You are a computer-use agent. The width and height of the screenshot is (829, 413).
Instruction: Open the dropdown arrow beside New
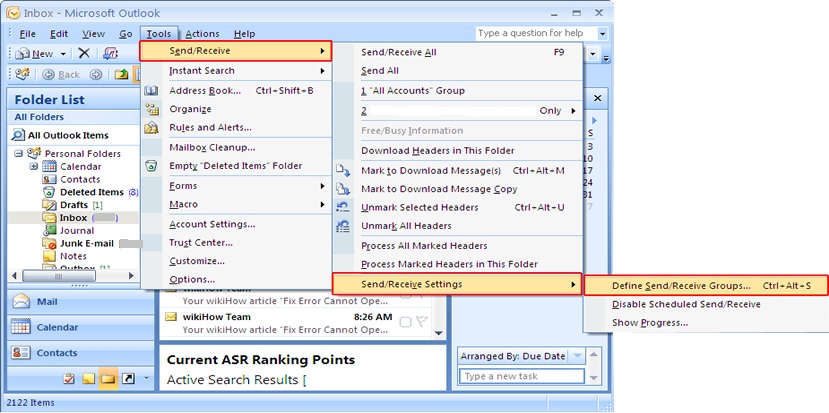[x=62, y=54]
